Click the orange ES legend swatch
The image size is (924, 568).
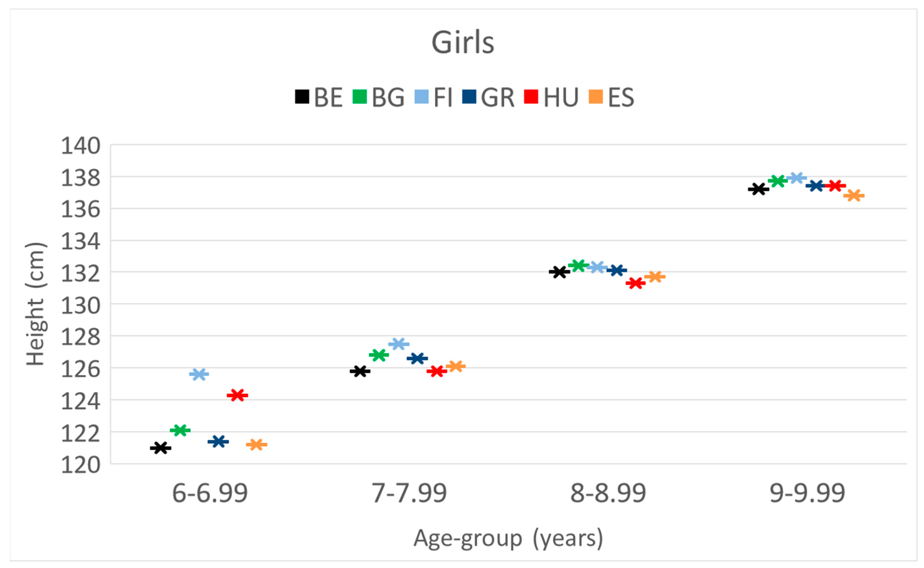(x=596, y=96)
